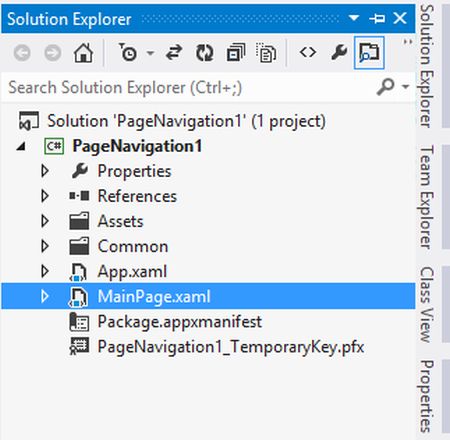Select the App.xaml file
Image resolution: width=450 pixels, height=440 pixels.
pyautogui.click(x=132, y=272)
